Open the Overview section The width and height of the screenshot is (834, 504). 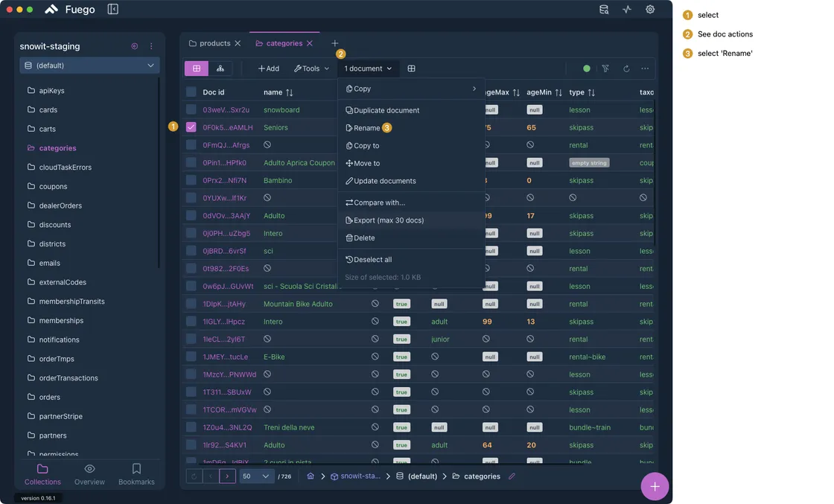click(x=89, y=474)
